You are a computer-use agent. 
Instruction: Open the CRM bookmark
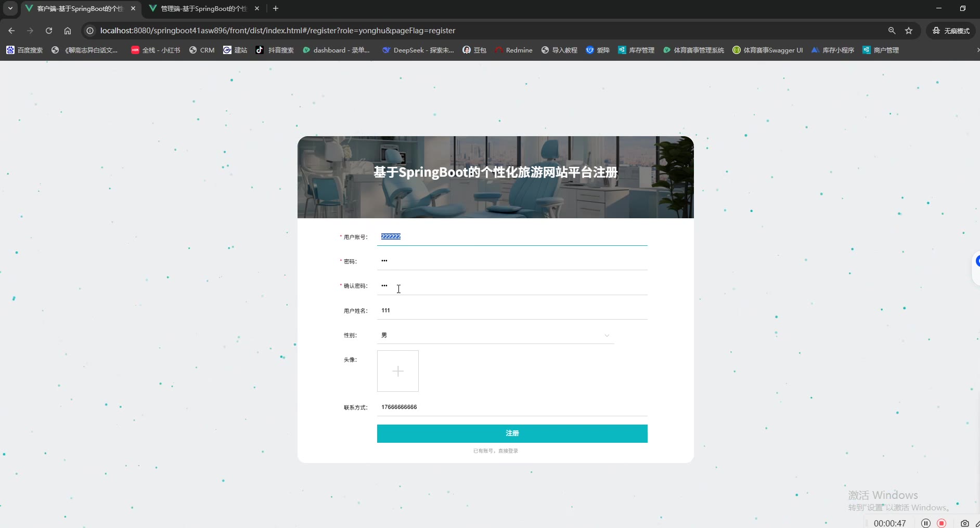(x=202, y=50)
